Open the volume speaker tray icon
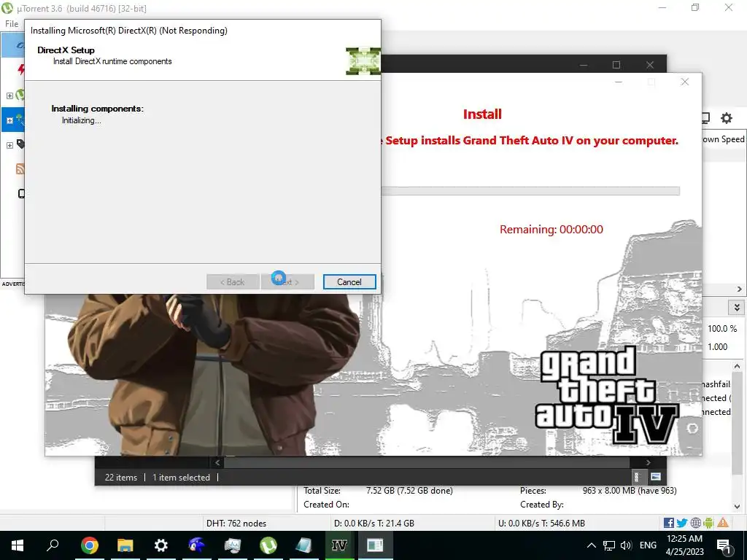 tap(626, 545)
